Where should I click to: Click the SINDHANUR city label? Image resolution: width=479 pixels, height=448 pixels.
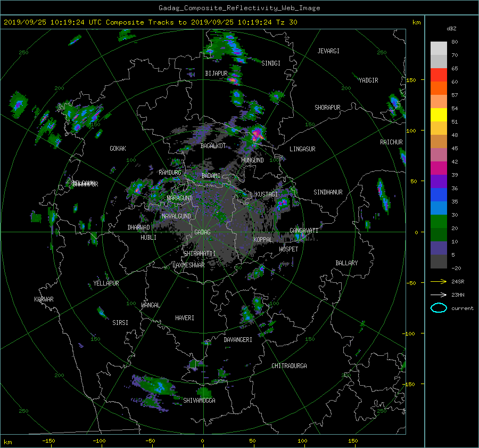click(x=328, y=192)
